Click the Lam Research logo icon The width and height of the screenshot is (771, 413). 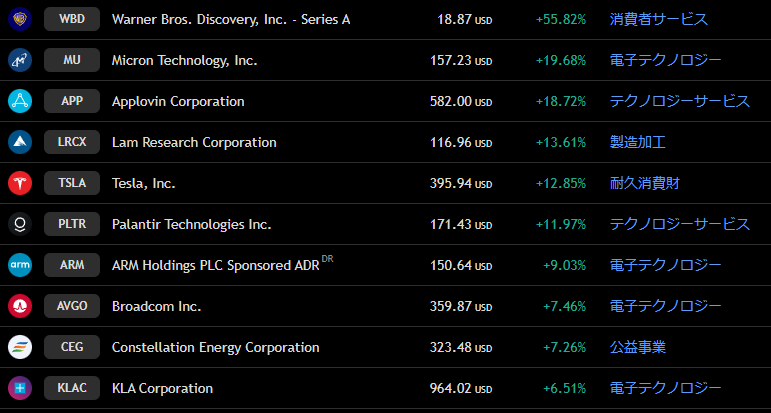point(20,142)
